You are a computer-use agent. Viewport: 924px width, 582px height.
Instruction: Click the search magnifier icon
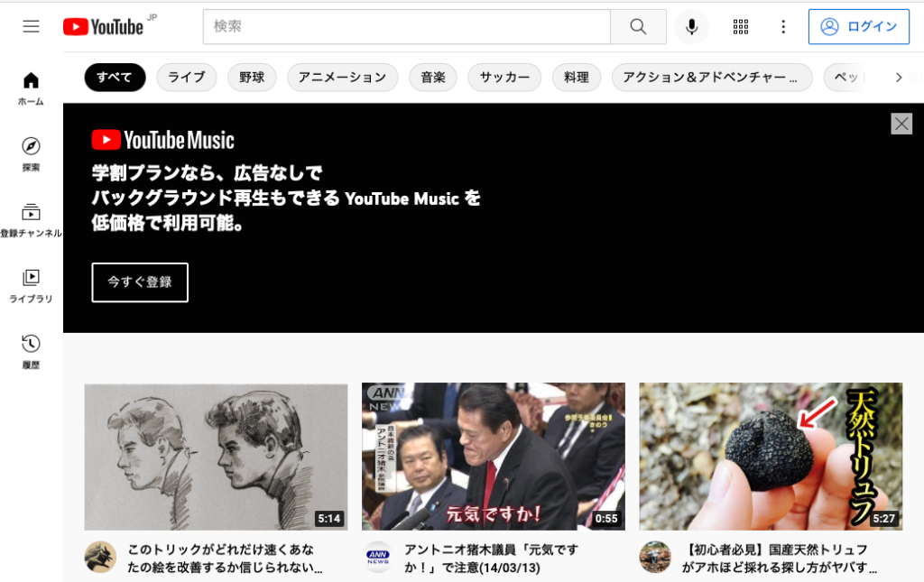637,26
